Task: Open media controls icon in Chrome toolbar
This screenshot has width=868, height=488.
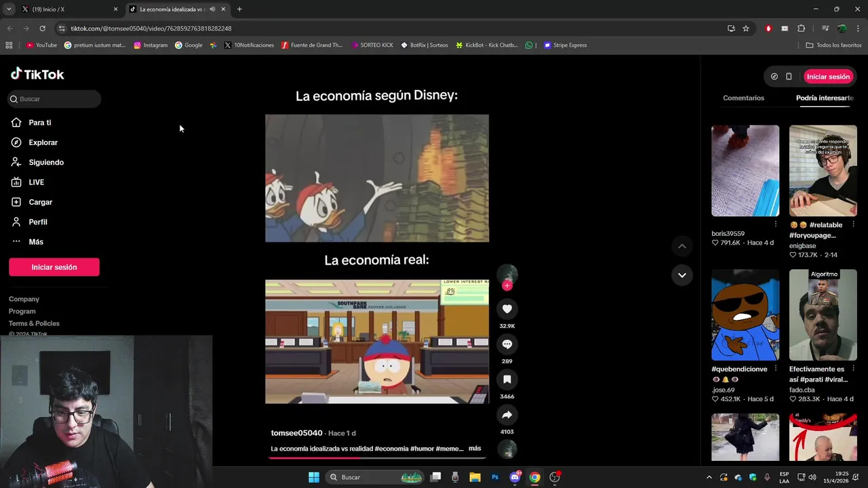Action: (825, 28)
